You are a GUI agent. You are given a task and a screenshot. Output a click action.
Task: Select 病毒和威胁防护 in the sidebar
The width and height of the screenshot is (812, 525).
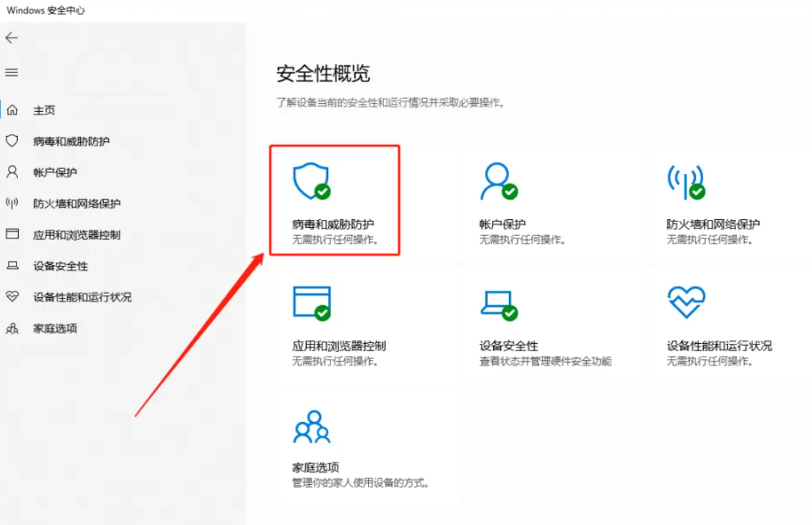72,141
